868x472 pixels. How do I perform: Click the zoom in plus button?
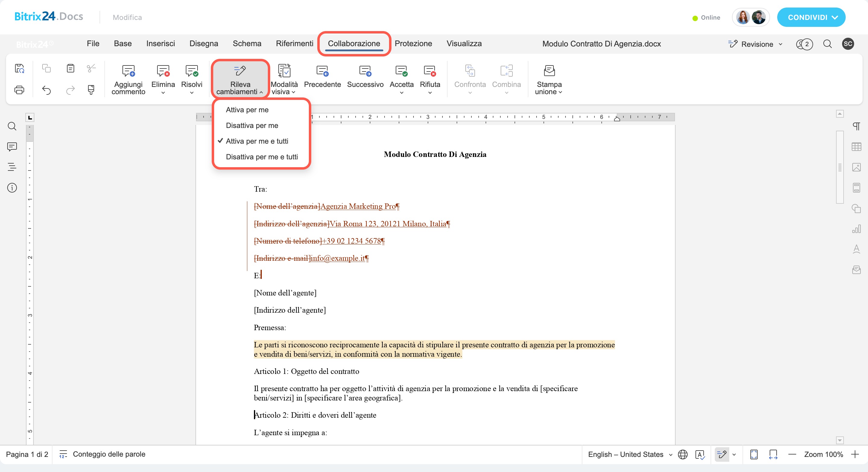tap(855, 454)
